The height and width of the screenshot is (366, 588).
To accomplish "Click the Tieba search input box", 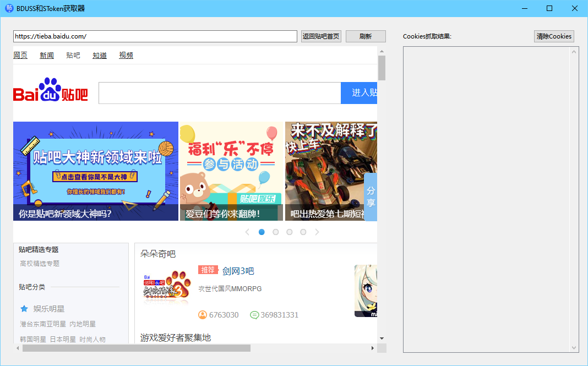I will pyautogui.click(x=220, y=93).
